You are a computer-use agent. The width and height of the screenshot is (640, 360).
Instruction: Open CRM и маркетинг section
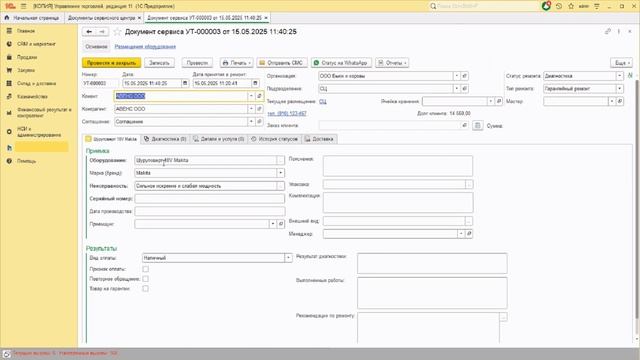click(x=36, y=44)
